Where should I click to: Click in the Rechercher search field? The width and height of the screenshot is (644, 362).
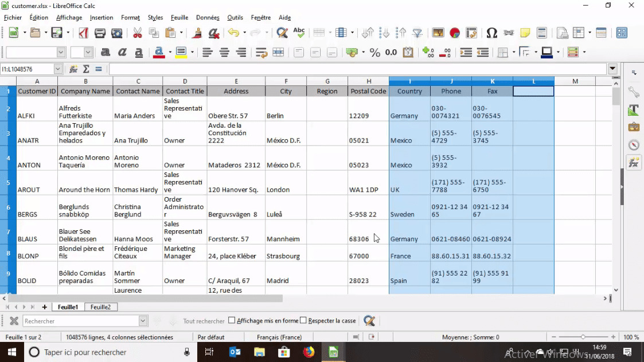pyautogui.click(x=81, y=321)
